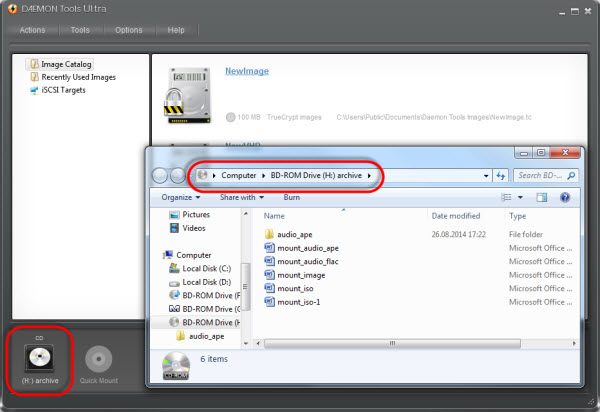Screen dimensions: 600x412
Task: Click the (H:) archive virtual drive icon
Action: coord(39,358)
